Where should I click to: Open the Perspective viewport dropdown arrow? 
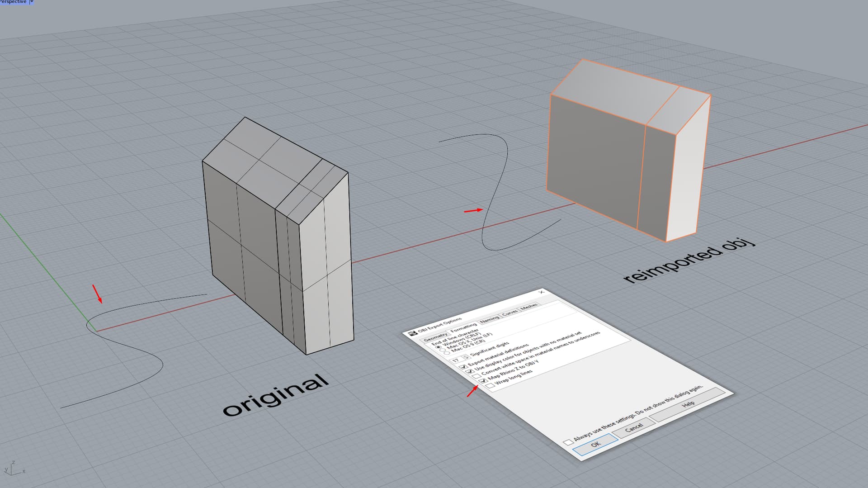pyautogui.click(x=32, y=2)
